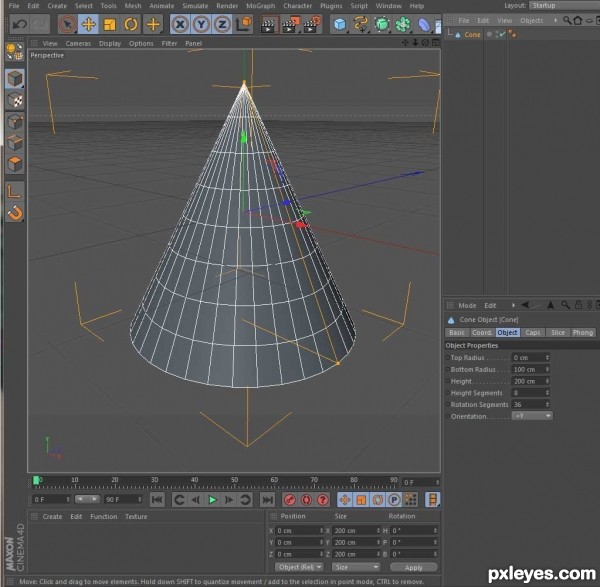Select the Cone object in Object Manager

click(472, 34)
